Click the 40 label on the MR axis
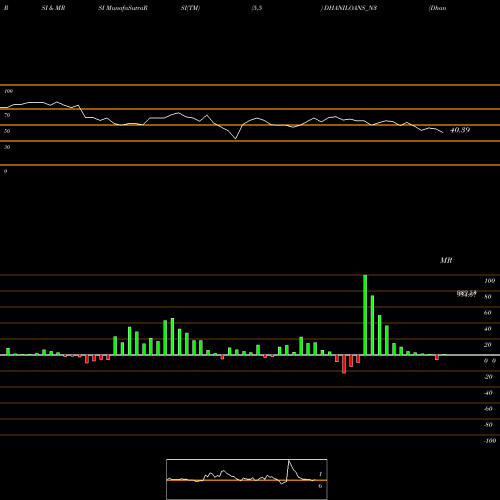Image resolution: width=500 pixels, height=500 pixels. click(x=488, y=329)
